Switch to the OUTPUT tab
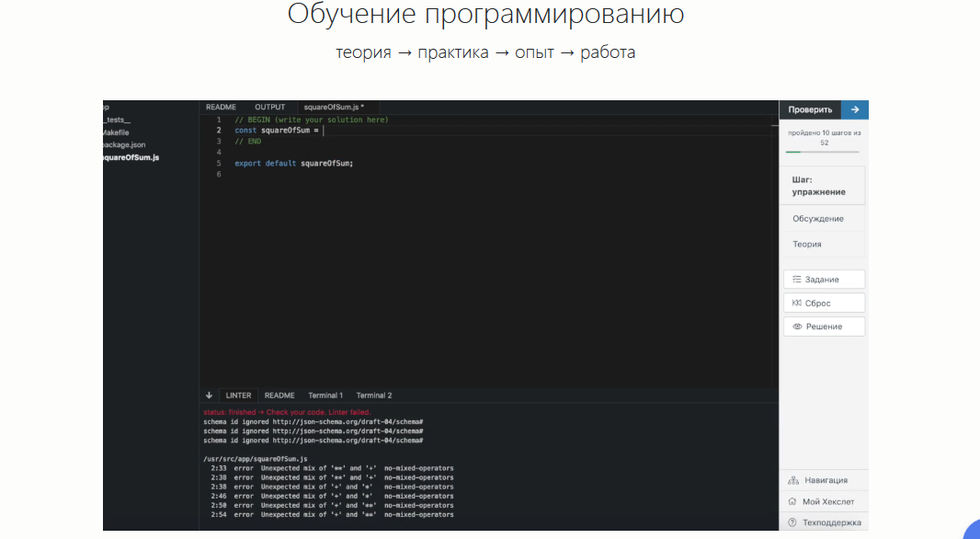Screen dimensions: 980x539 point(270,107)
